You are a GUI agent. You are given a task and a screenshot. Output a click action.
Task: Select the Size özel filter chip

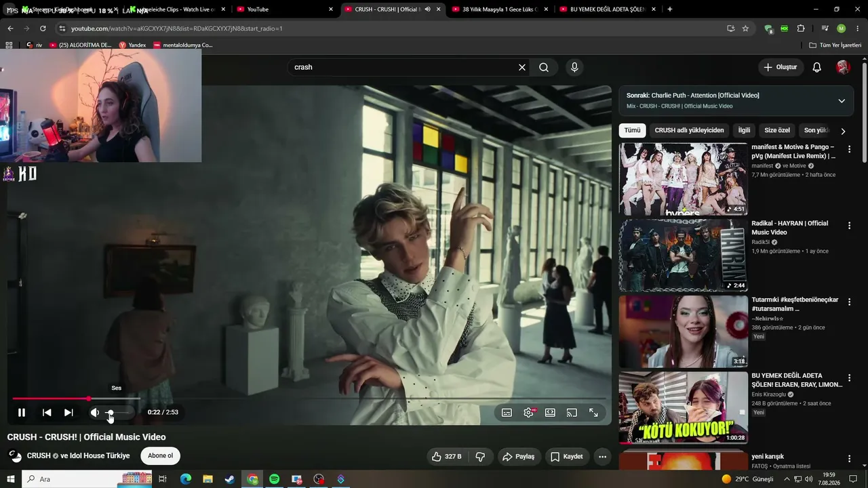coord(777,130)
